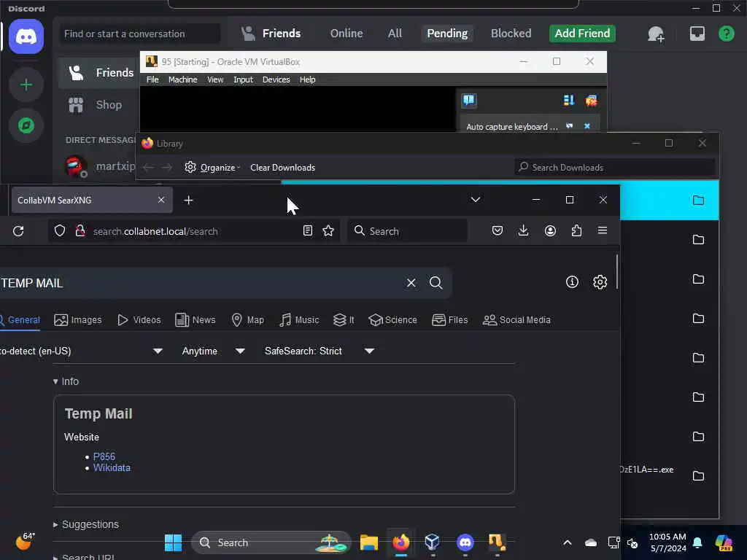This screenshot has height=560, width=747.
Task: Open SearXNG preferences gear icon
Action: point(600,282)
